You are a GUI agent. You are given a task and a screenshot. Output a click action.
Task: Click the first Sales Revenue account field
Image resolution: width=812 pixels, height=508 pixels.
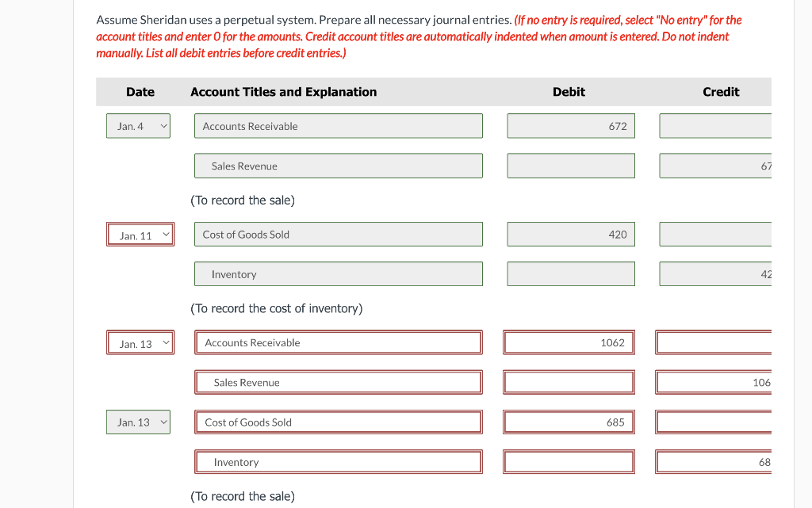click(339, 166)
